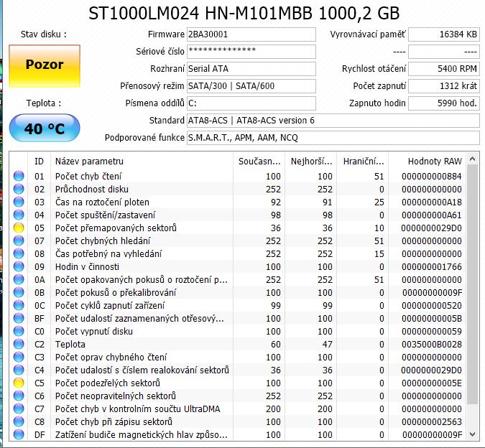Click the SMART list vertical scrollbar thumb
The height and width of the screenshot is (448, 485).
pyautogui.click(x=472, y=284)
